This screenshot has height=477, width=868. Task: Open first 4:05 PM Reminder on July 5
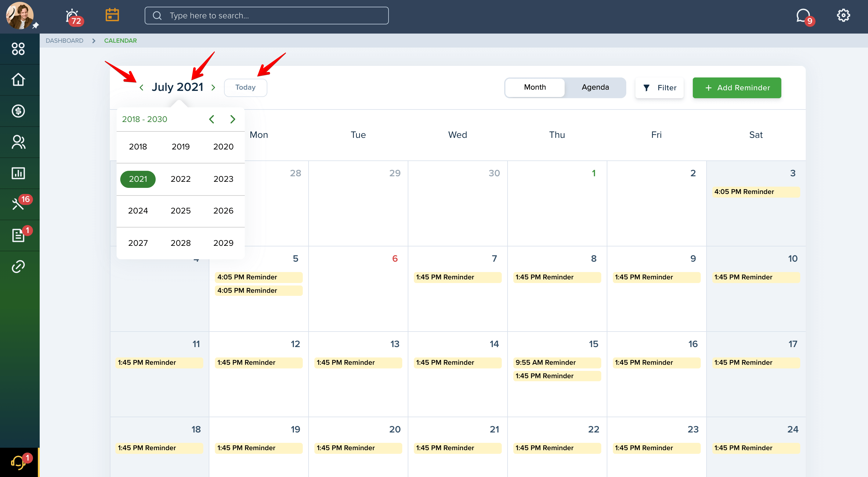coord(259,277)
